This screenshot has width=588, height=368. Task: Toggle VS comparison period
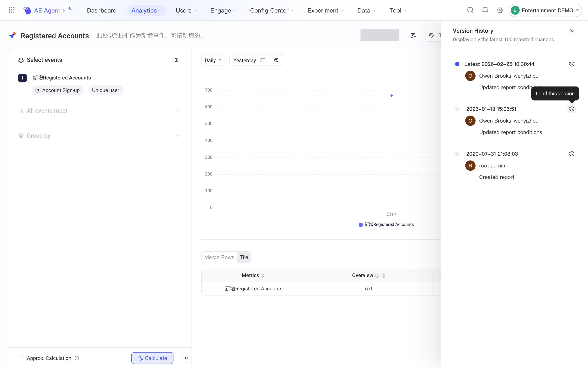tap(276, 60)
